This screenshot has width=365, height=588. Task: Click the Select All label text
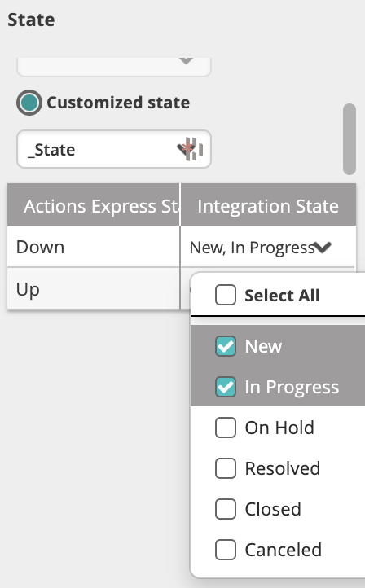[x=282, y=295]
